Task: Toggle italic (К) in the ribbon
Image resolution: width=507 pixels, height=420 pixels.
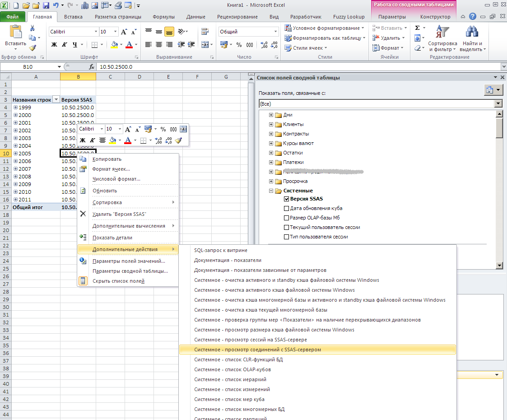Action: [65, 45]
